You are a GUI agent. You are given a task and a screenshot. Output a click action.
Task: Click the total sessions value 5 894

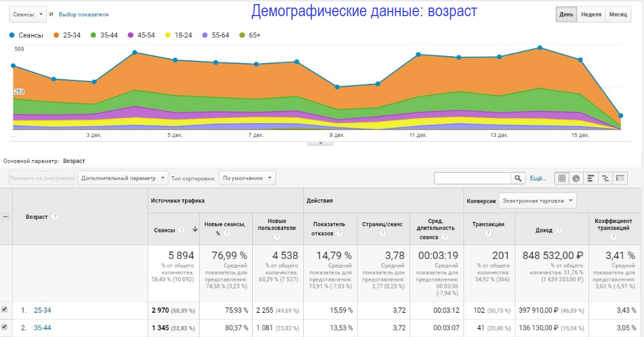181,255
